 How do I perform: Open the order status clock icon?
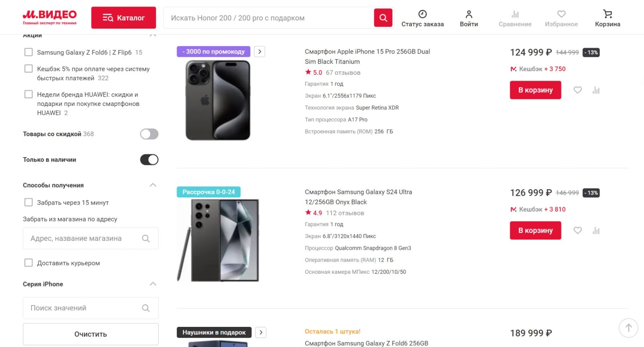(422, 14)
